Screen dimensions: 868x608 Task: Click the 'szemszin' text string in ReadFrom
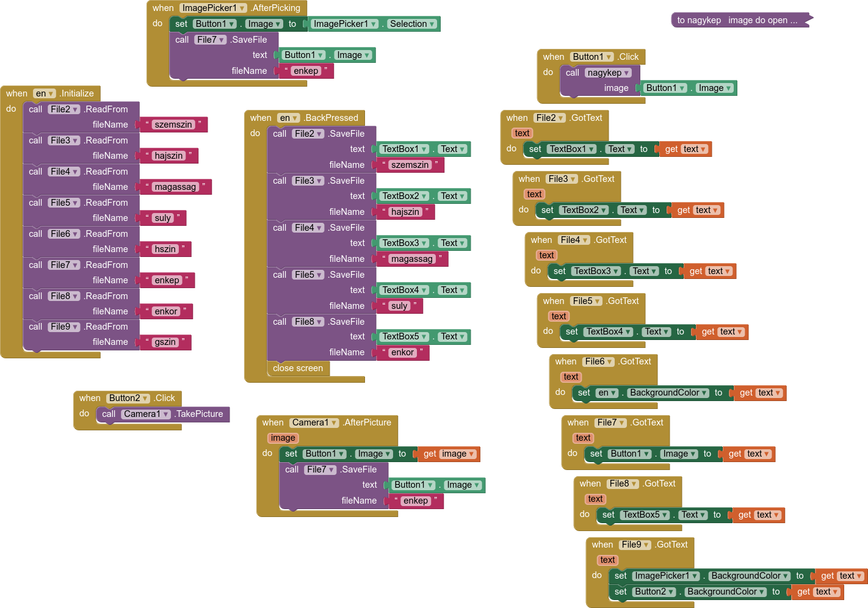point(174,125)
